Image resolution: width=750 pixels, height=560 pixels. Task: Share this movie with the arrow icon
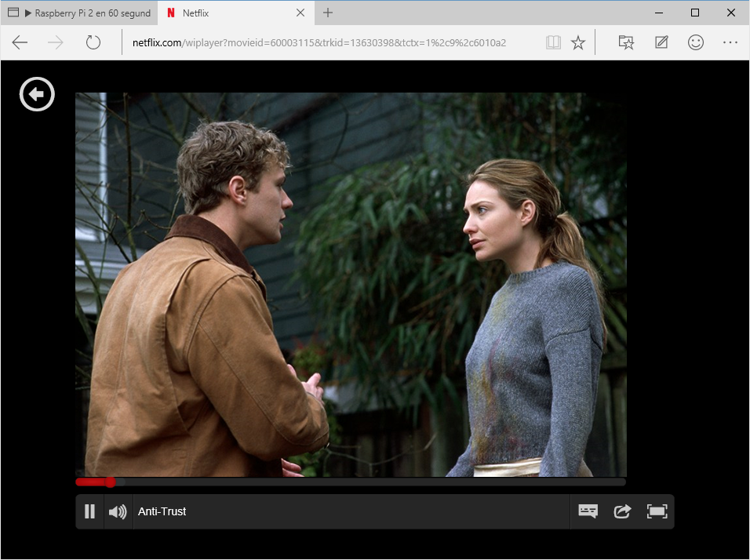pos(622,511)
